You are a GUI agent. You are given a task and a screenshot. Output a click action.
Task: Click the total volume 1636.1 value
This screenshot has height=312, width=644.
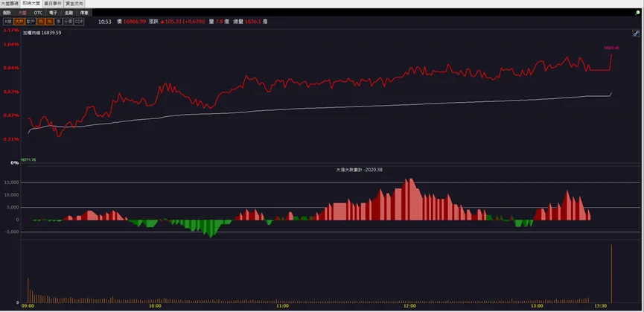[x=252, y=22]
